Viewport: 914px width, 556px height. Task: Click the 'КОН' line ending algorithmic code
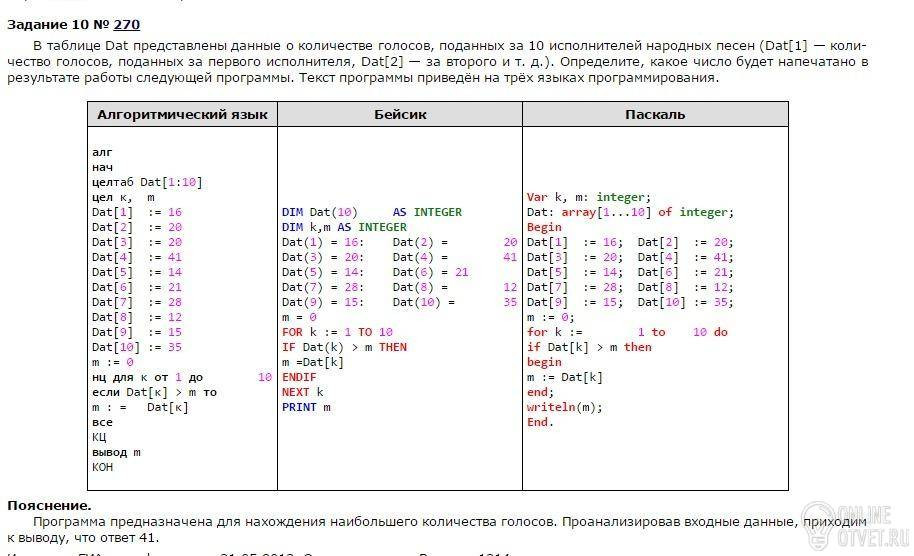(103, 467)
